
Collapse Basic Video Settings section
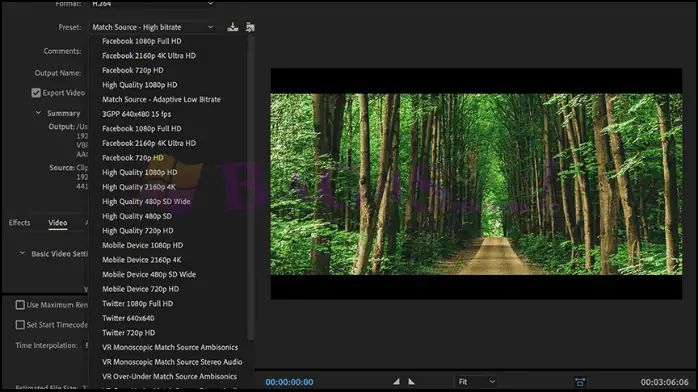[22, 253]
